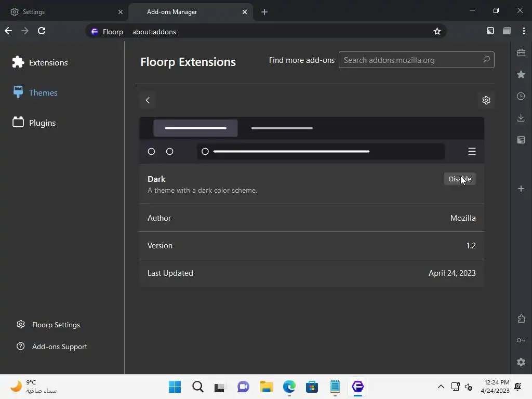Click the muted volume icon in the tray

pyautogui.click(x=469, y=387)
